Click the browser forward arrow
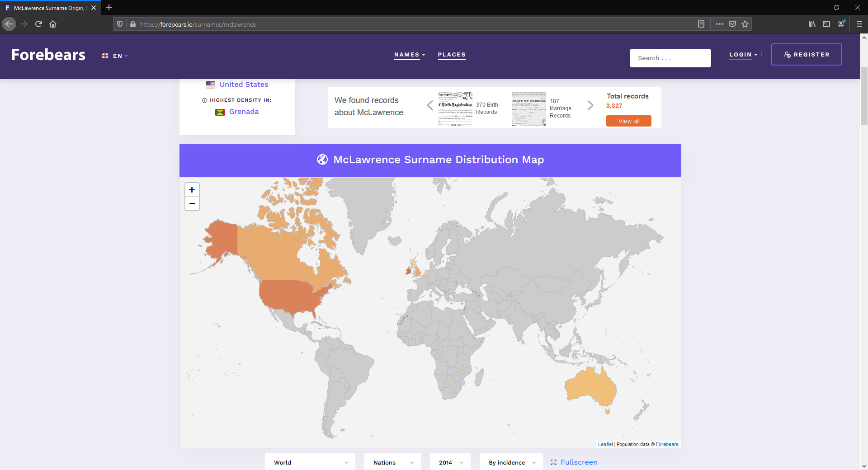Viewport: 868px width, 470px height. click(x=24, y=24)
